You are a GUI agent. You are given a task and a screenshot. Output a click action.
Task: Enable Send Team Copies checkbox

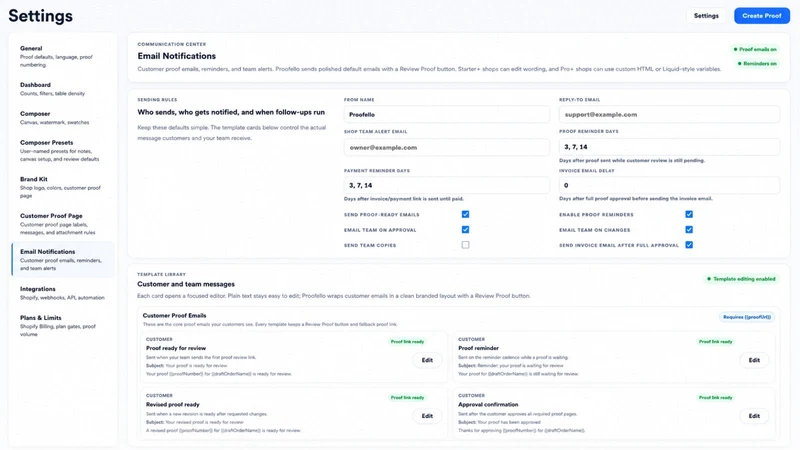tap(465, 245)
